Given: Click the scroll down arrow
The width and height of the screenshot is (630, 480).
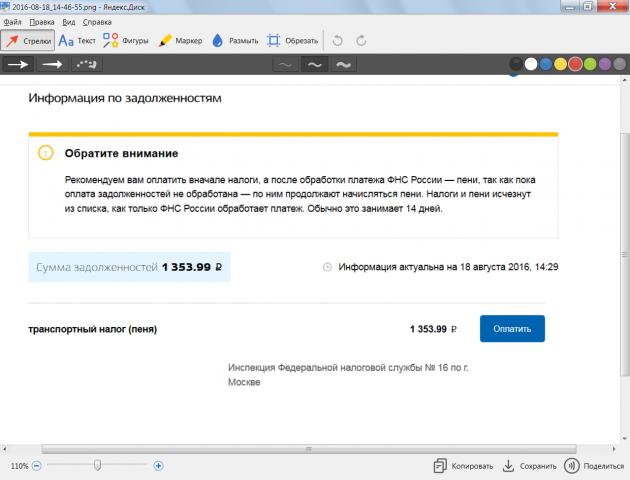Looking at the screenshot, I should [x=624, y=438].
